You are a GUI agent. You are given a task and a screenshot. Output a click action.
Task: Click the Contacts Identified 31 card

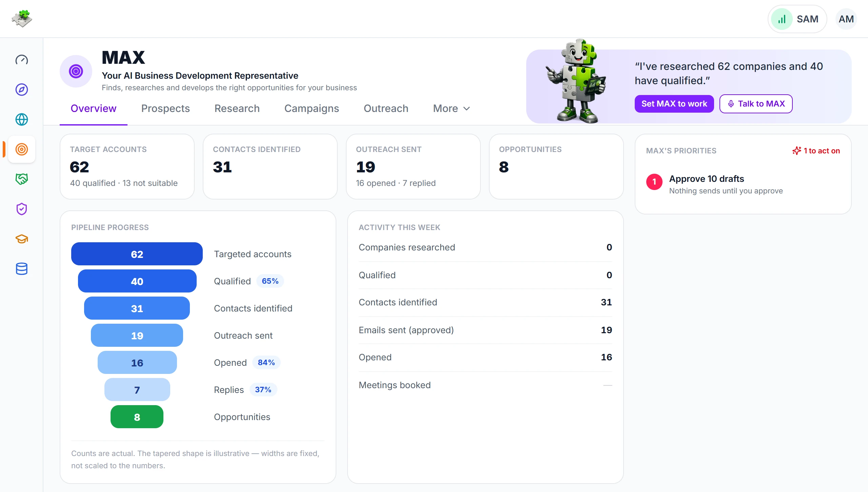click(x=270, y=167)
